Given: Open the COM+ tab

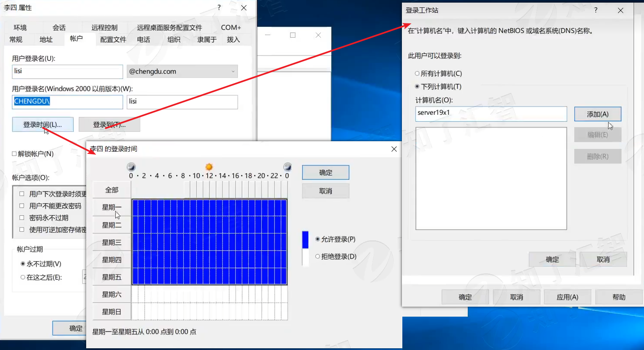Looking at the screenshot, I should [x=231, y=27].
